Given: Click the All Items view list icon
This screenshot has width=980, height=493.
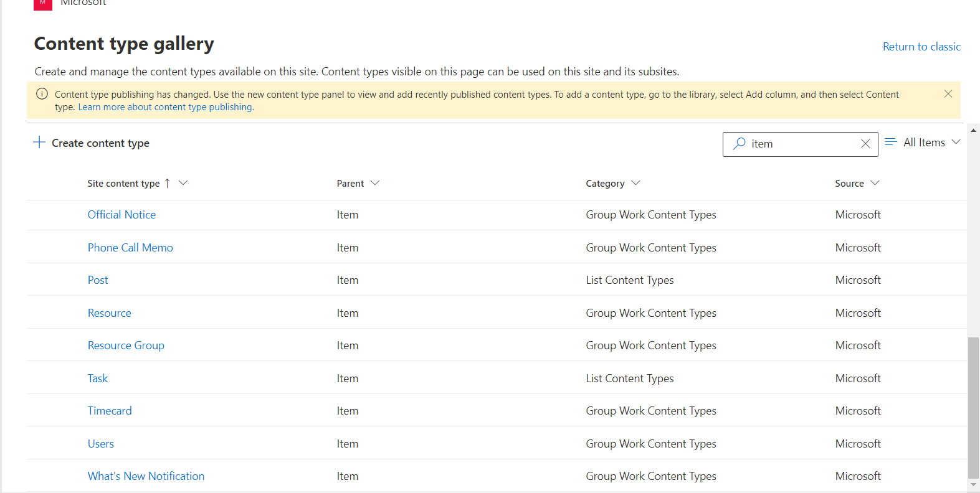Looking at the screenshot, I should pos(891,143).
